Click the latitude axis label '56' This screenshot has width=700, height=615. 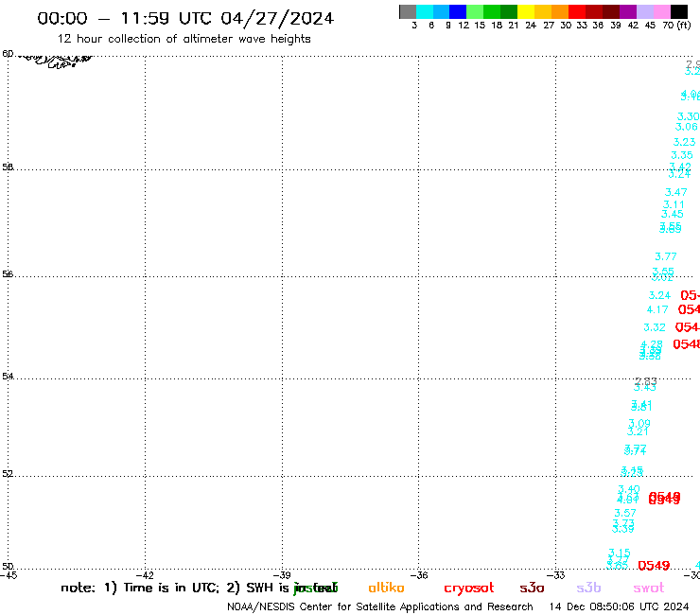8,274
